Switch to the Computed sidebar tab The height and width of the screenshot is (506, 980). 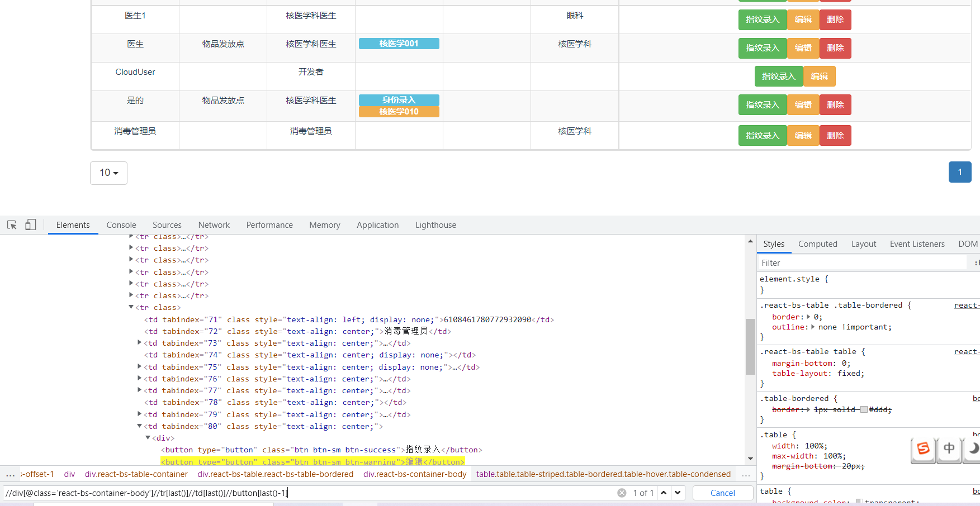[818, 244]
